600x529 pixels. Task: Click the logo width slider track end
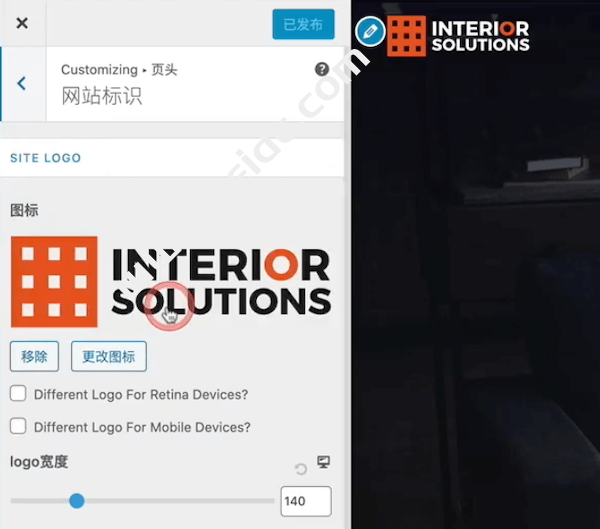(272, 501)
